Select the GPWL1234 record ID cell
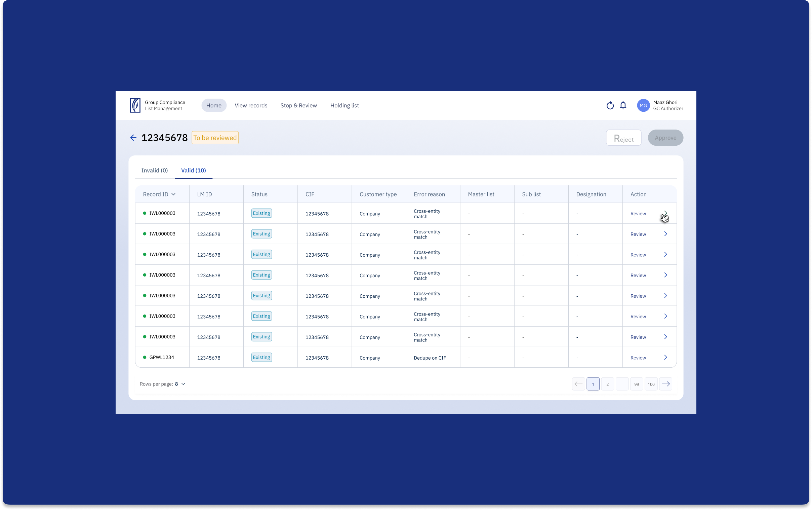 pos(161,357)
